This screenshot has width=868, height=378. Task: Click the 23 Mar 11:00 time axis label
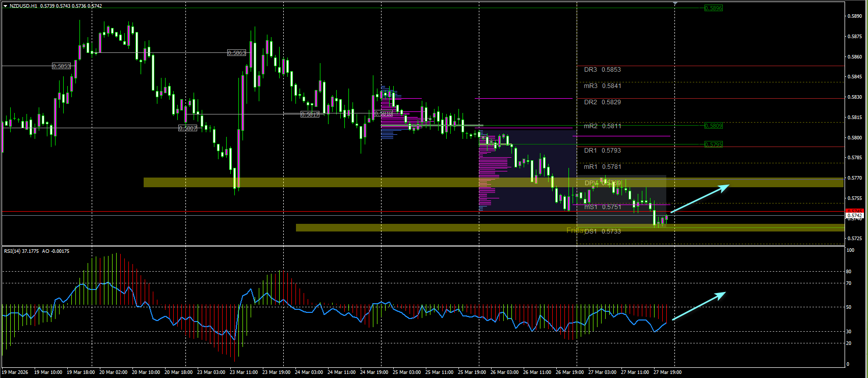click(243, 372)
